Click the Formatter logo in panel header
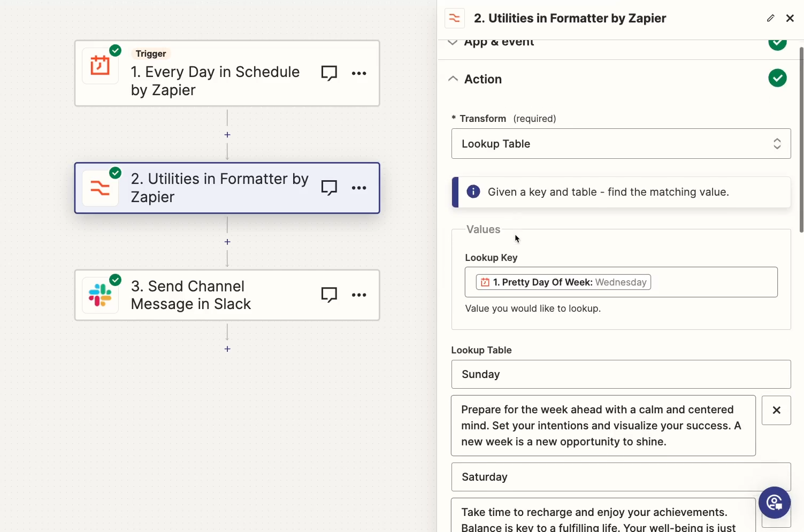Viewport: 804px width, 532px height. [454, 18]
